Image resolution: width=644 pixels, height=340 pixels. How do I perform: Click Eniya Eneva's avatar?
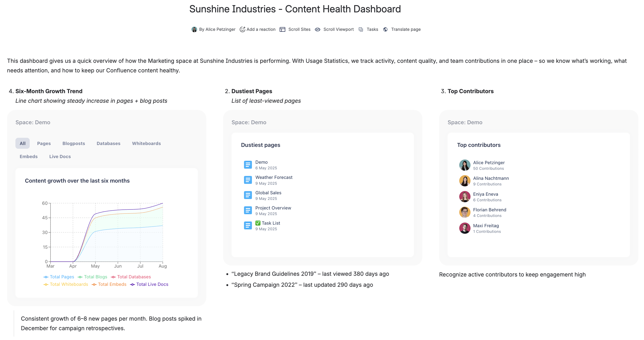464,197
